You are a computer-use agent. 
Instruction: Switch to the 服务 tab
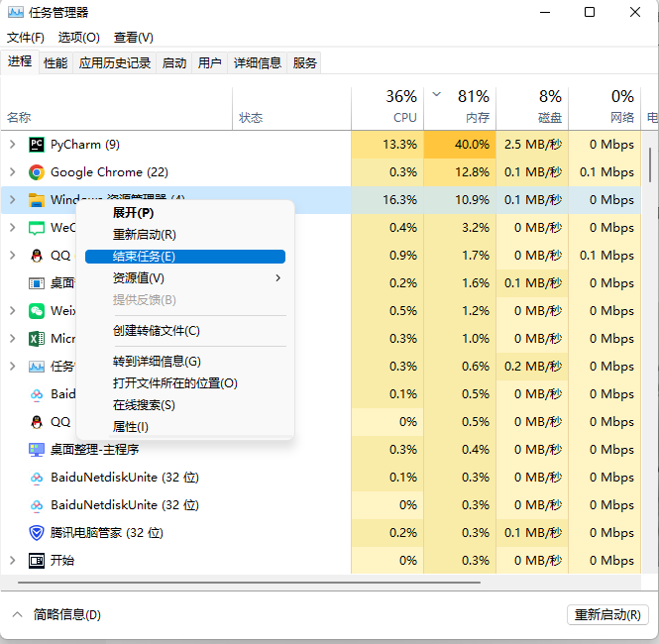(304, 63)
